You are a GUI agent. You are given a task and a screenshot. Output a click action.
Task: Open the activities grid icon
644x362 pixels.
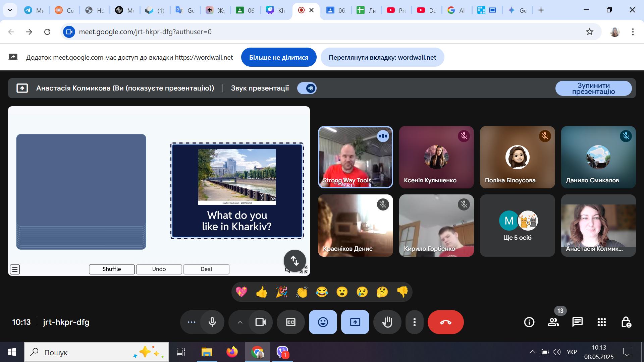click(x=601, y=322)
